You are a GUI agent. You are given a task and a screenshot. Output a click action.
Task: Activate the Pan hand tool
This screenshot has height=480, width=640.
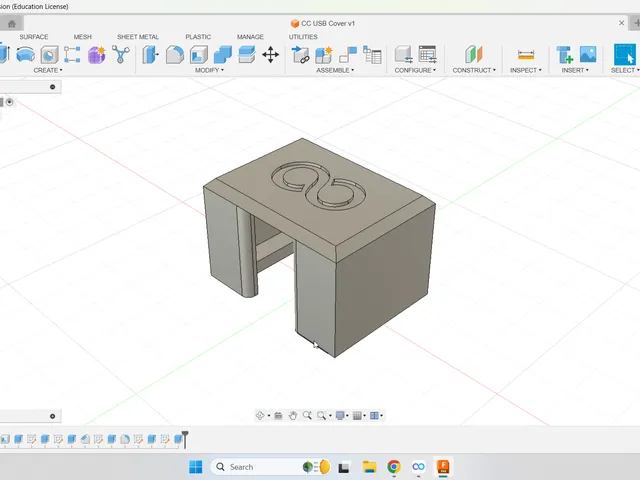pyautogui.click(x=293, y=416)
